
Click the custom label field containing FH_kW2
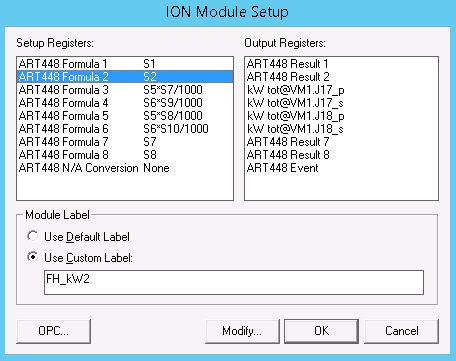(x=234, y=282)
